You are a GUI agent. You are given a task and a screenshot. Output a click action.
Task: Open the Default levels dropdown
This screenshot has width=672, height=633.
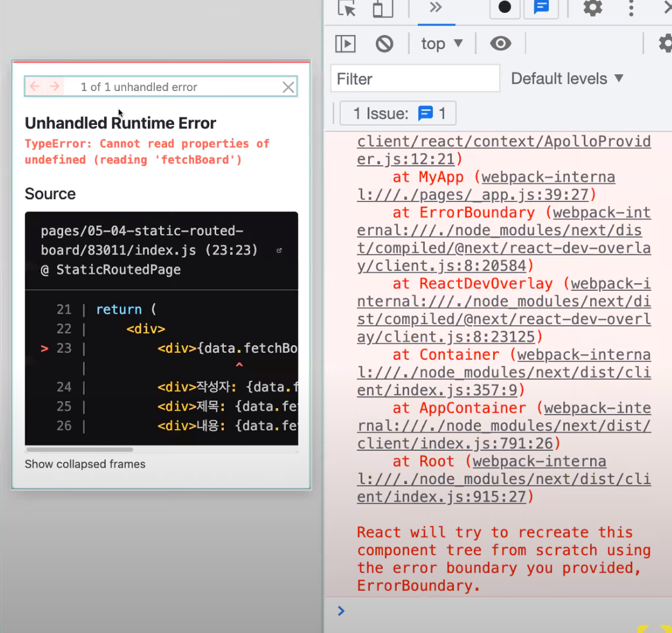[566, 78]
